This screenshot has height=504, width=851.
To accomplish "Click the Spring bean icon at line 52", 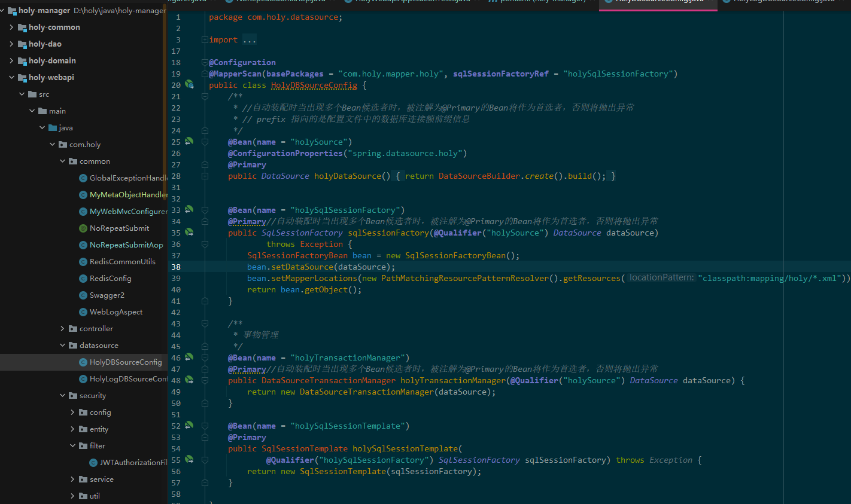I will pyautogui.click(x=190, y=426).
